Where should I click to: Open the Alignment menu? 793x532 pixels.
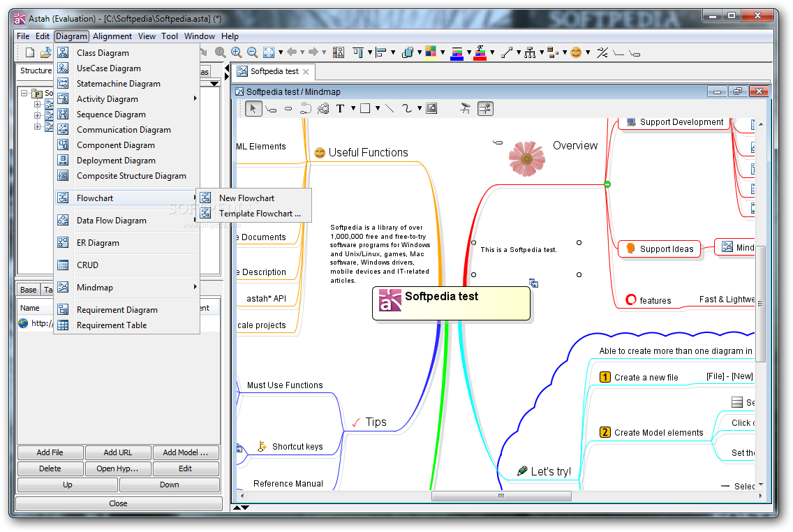point(112,36)
